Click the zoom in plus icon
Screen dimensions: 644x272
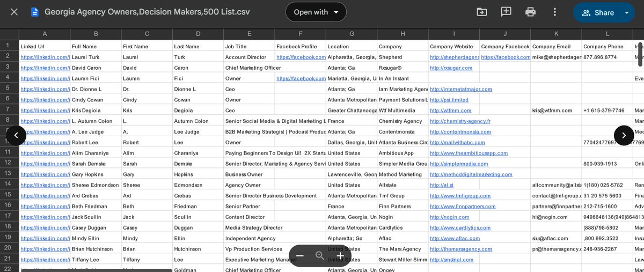340,256
